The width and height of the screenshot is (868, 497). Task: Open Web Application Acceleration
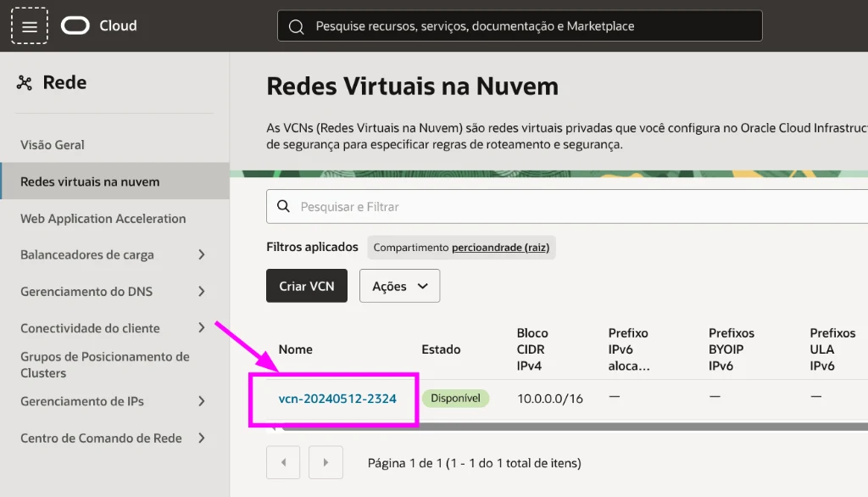tap(103, 218)
